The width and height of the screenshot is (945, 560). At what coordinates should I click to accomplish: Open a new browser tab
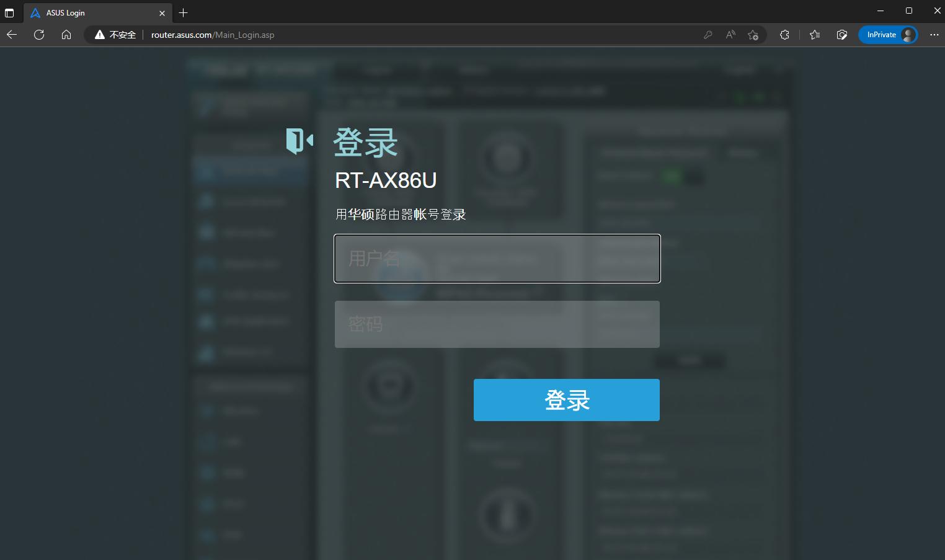tap(184, 12)
